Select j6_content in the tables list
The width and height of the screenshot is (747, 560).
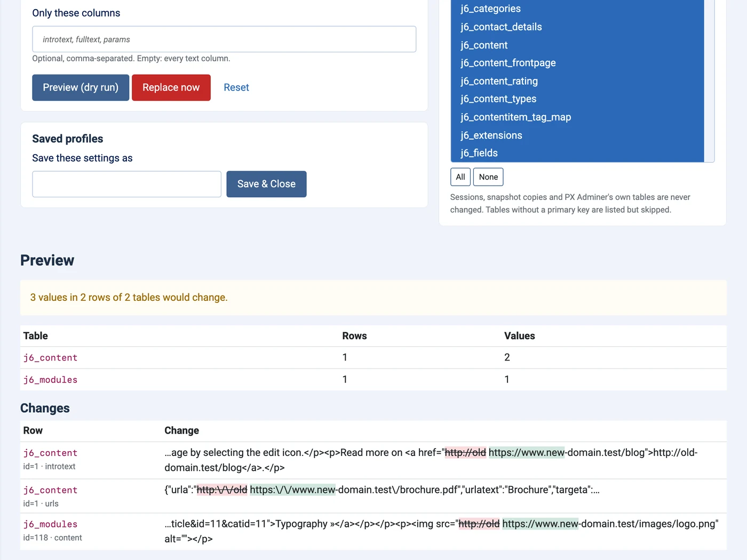(577, 45)
